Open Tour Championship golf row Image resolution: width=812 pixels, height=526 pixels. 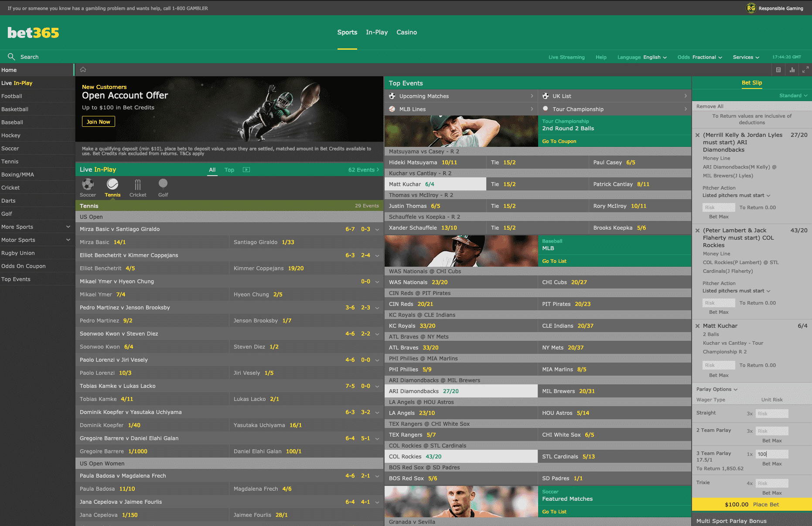(x=614, y=109)
